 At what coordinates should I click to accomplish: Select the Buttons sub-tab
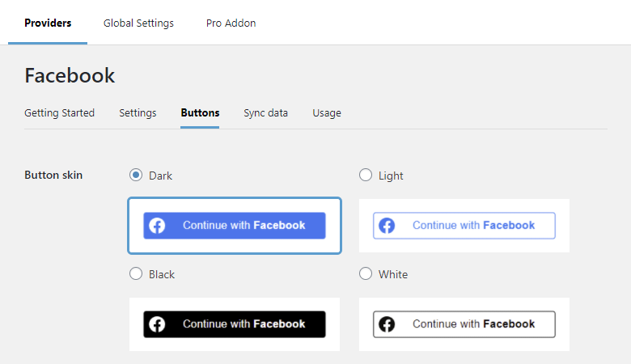point(200,113)
